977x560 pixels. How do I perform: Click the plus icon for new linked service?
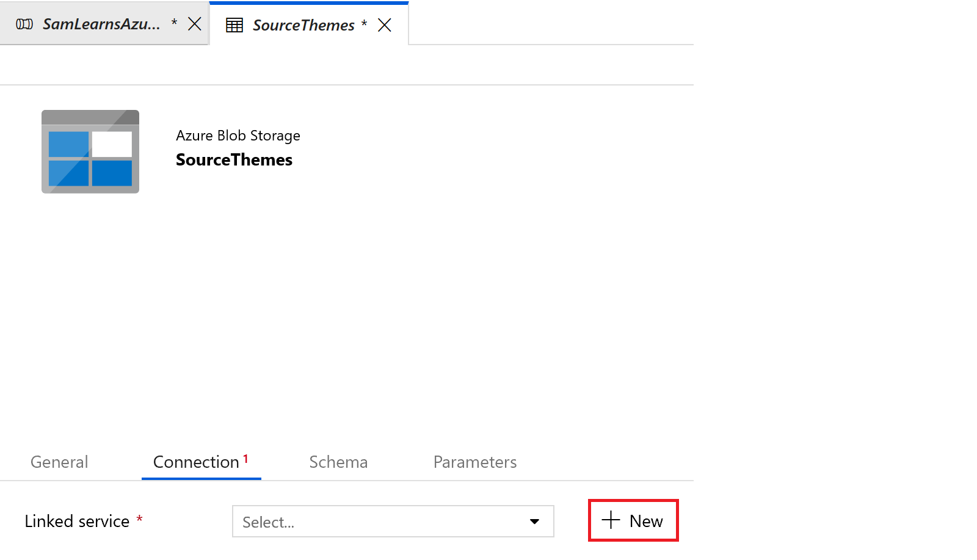tap(611, 520)
